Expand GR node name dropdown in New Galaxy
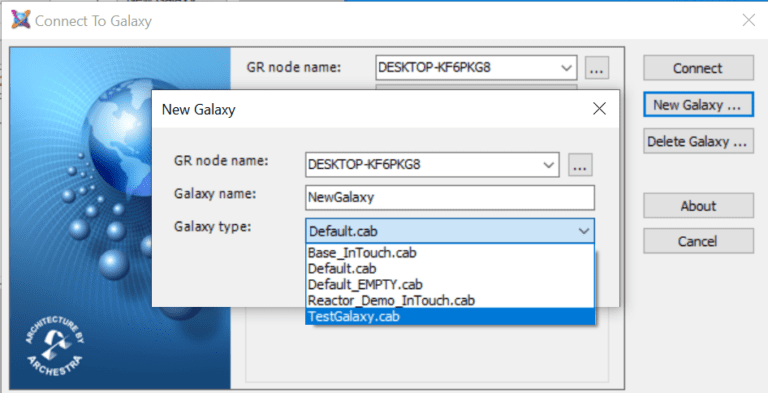Image resolution: width=768 pixels, height=393 pixels. point(549,165)
